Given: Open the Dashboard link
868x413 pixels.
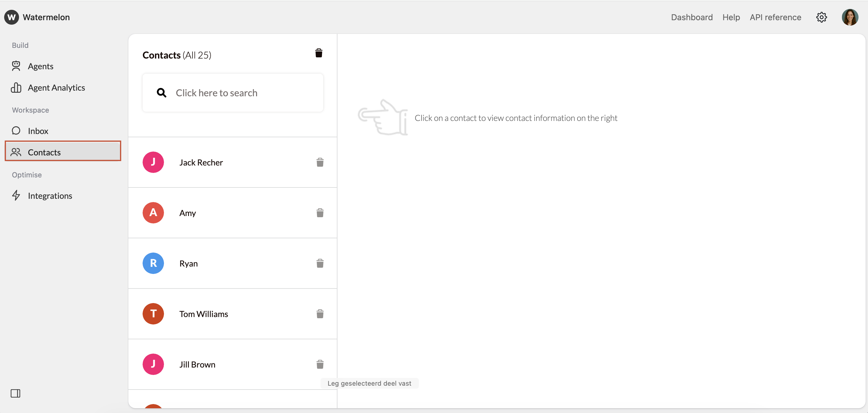Looking at the screenshot, I should (692, 17).
